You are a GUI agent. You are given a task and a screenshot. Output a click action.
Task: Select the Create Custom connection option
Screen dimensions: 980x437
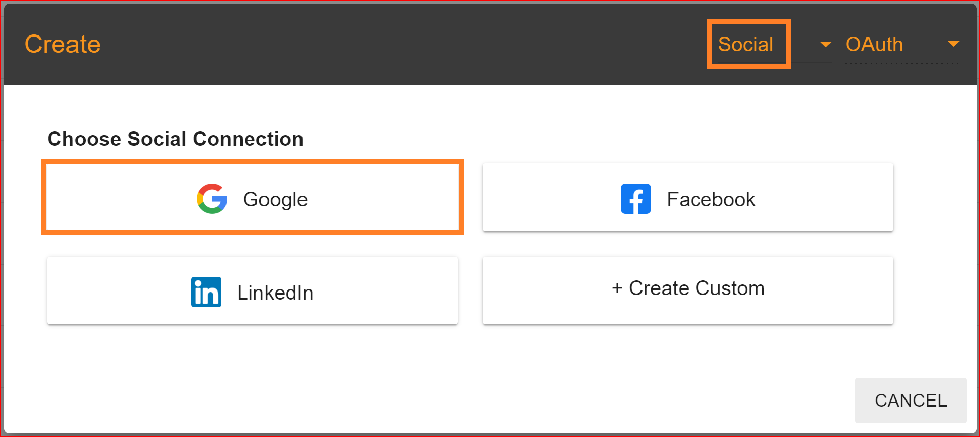(x=688, y=290)
